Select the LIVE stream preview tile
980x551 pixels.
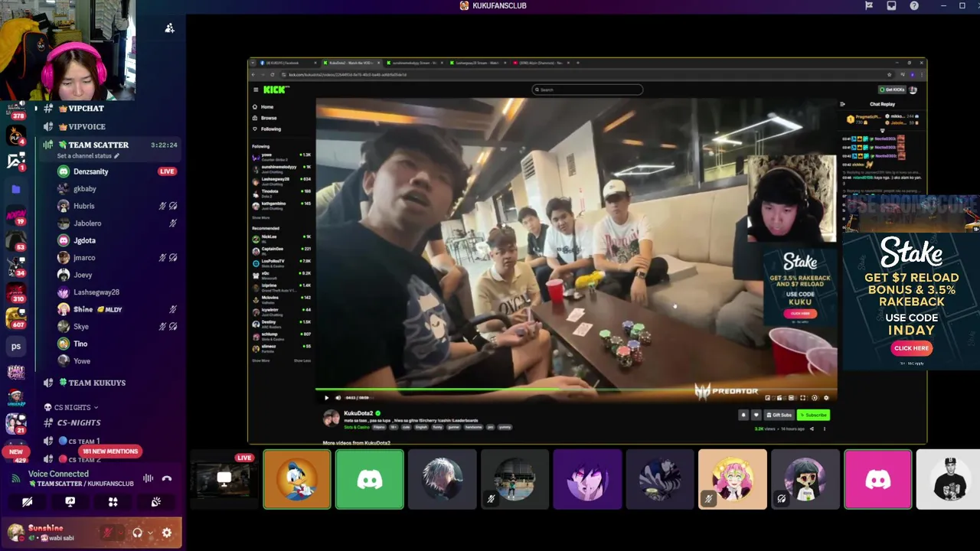point(223,479)
